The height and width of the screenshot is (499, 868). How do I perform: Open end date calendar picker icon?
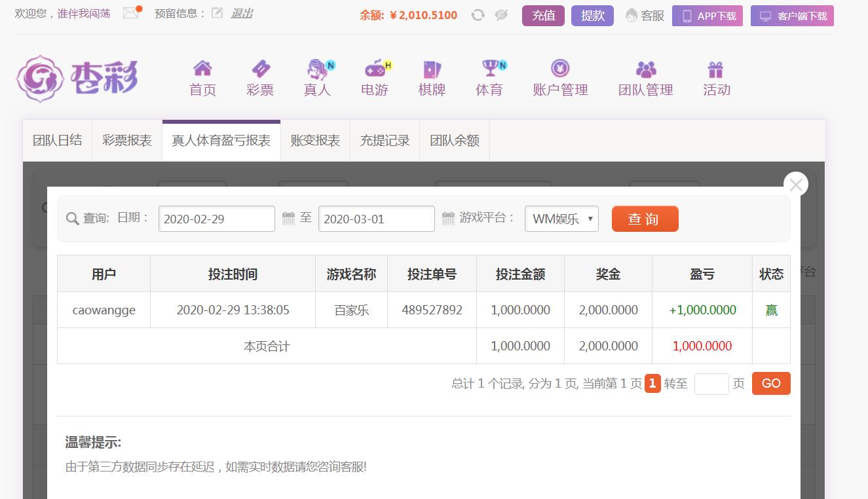coord(448,218)
